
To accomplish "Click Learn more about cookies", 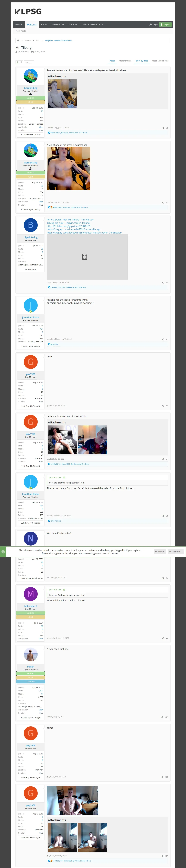I will (176, 552).
